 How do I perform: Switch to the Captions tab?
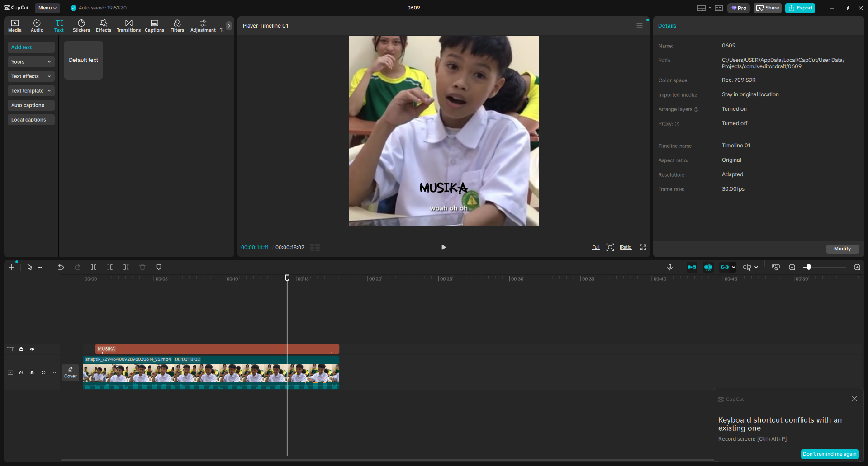(154, 26)
